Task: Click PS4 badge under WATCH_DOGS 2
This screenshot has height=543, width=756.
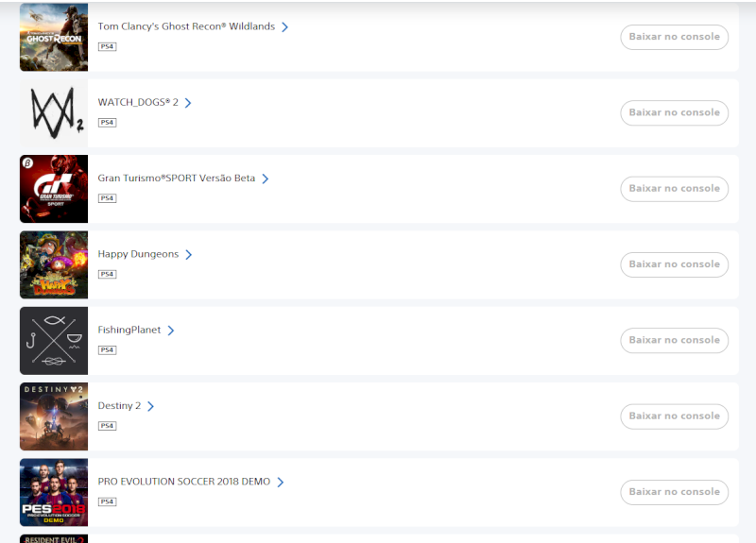Action: 107,123
